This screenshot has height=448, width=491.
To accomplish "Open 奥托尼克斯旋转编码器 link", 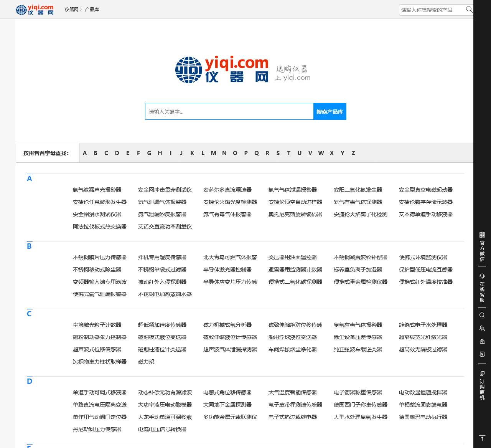I will click(x=295, y=214).
